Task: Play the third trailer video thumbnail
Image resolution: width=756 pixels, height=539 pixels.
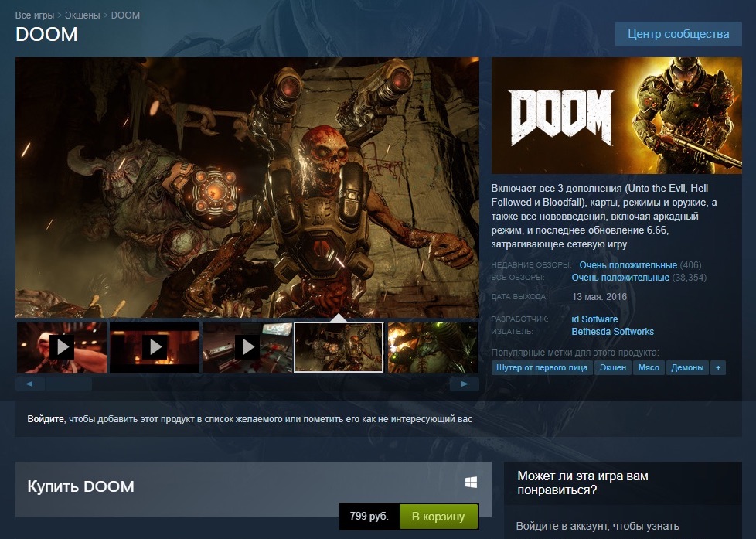Action: pyautogui.click(x=247, y=347)
